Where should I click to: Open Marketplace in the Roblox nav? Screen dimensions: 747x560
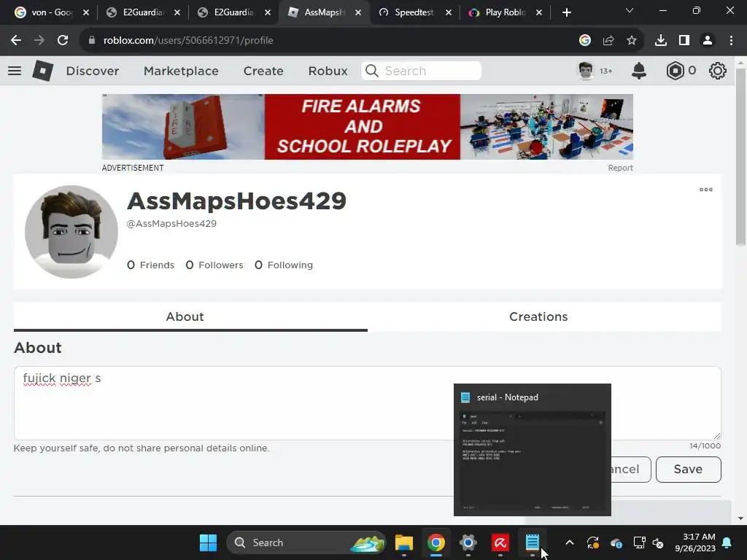(x=181, y=71)
